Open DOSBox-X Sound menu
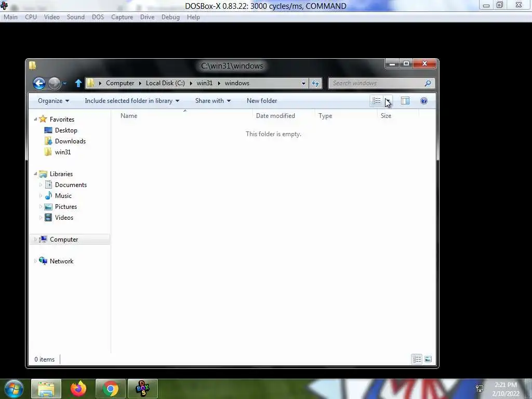This screenshot has height=399, width=532. coord(76,17)
